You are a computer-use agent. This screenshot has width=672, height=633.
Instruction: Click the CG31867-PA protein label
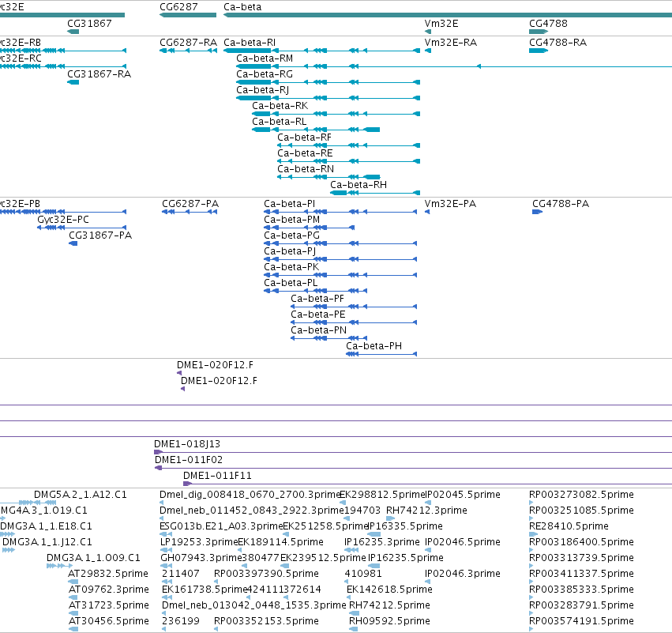100,235
